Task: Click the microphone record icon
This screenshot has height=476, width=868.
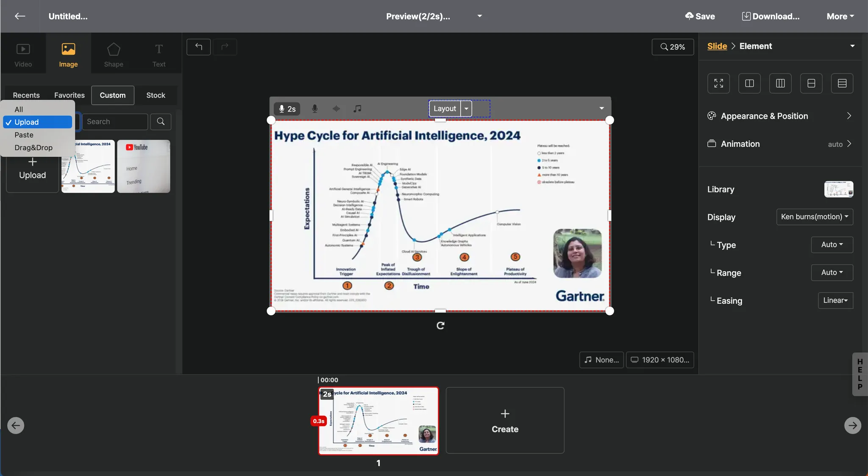Action: (x=315, y=109)
